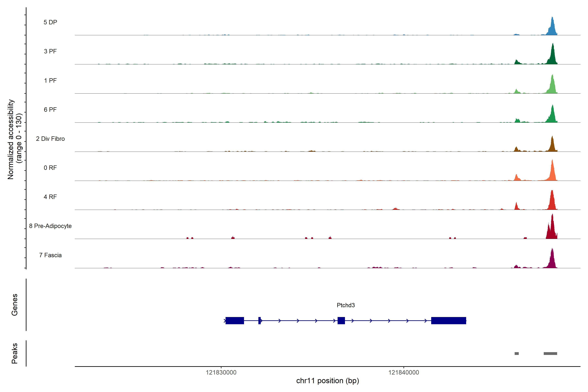Click the 121830000 axis tick label
This screenshot has width=588, height=392.
click(x=221, y=372)
